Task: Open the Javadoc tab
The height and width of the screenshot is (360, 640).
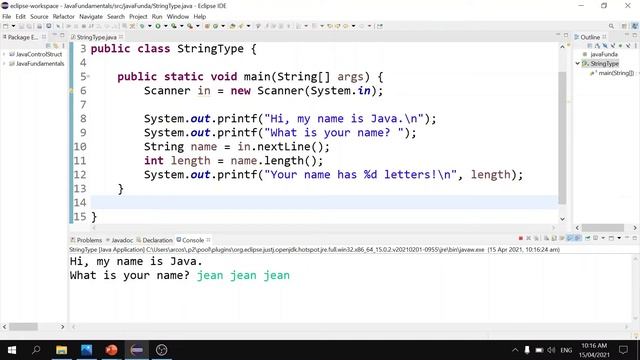Action: click(120, 240)
